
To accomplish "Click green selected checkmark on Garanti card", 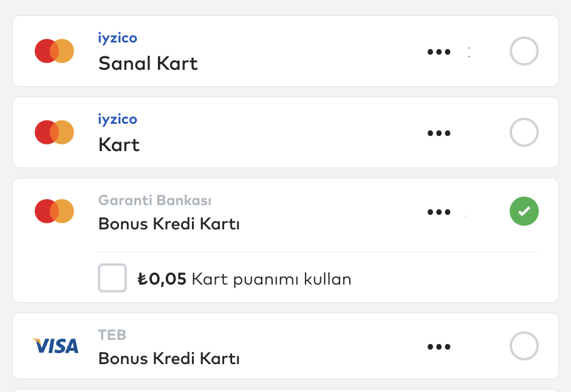I will click(x=524, y=211).
